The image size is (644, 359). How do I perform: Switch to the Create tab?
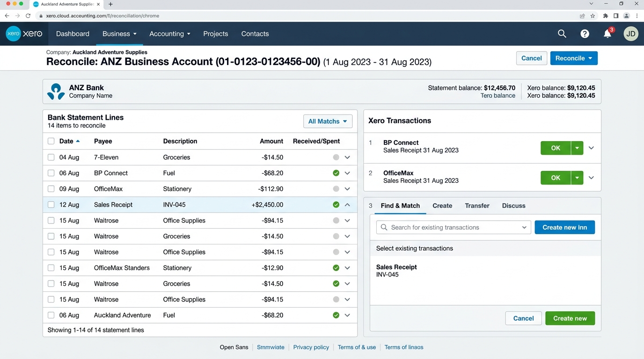pyautogui.click(x=442, y=206)
